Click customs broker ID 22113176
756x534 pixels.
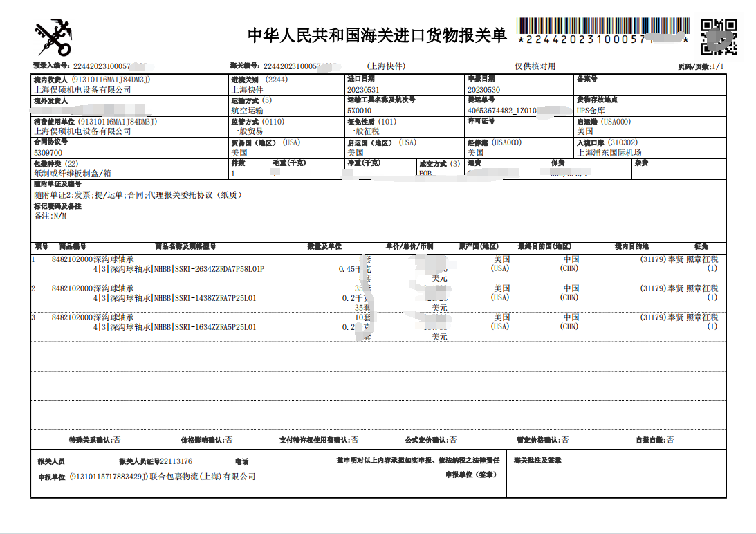(176, 461)
